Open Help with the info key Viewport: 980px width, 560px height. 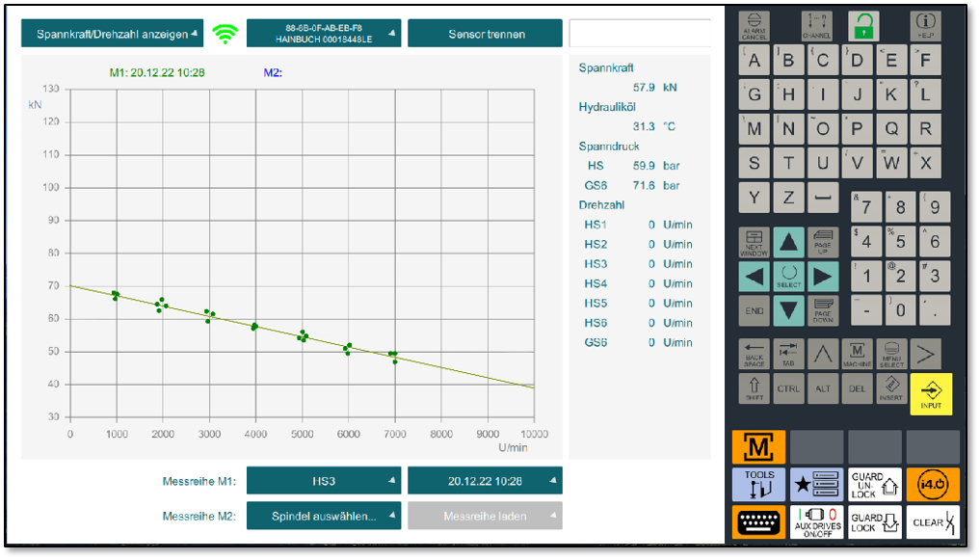[925, 25]
